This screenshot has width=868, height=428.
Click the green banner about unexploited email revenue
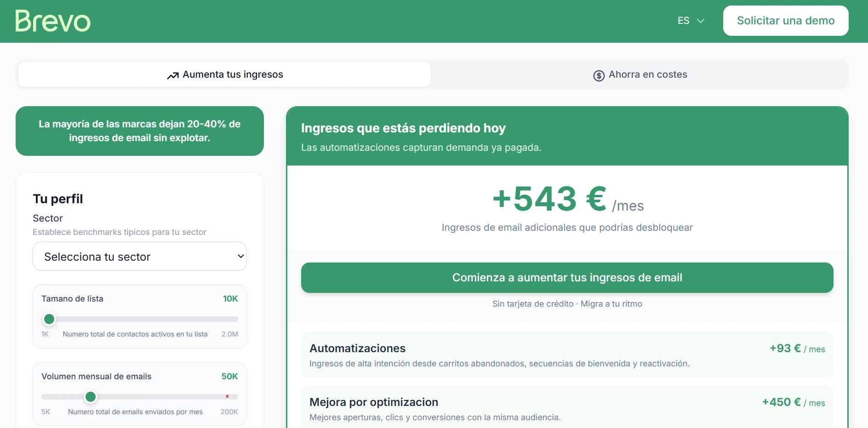(139, 131)
